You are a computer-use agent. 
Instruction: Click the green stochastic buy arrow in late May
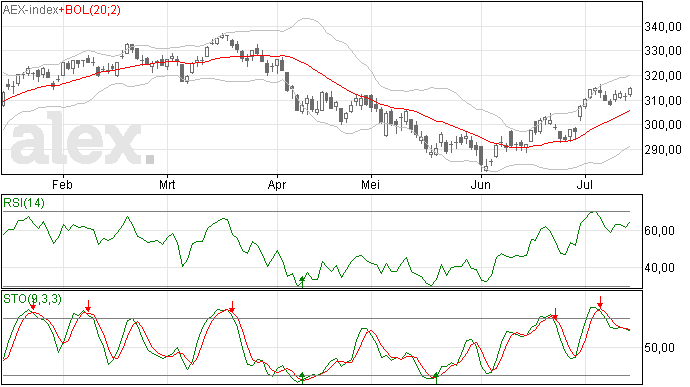[x=436, y=378]
